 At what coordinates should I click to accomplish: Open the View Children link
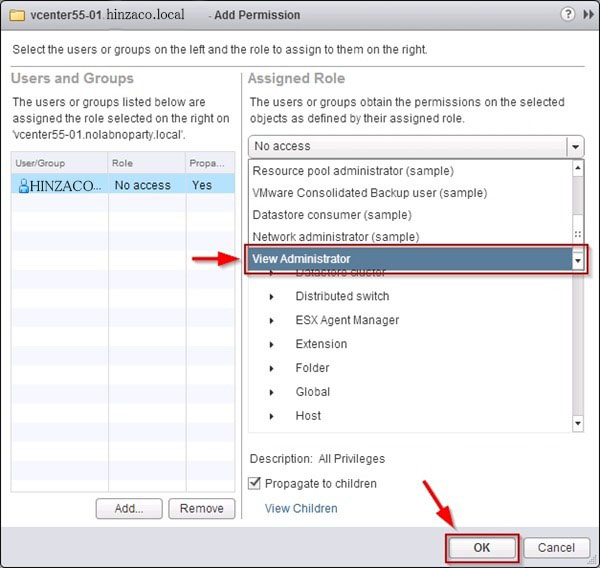click(x=301, y=508)
